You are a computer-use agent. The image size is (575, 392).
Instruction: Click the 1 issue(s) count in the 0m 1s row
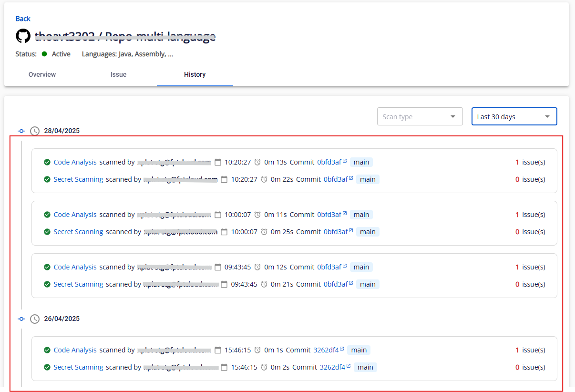pyautogui.click(x=530, y=350)
